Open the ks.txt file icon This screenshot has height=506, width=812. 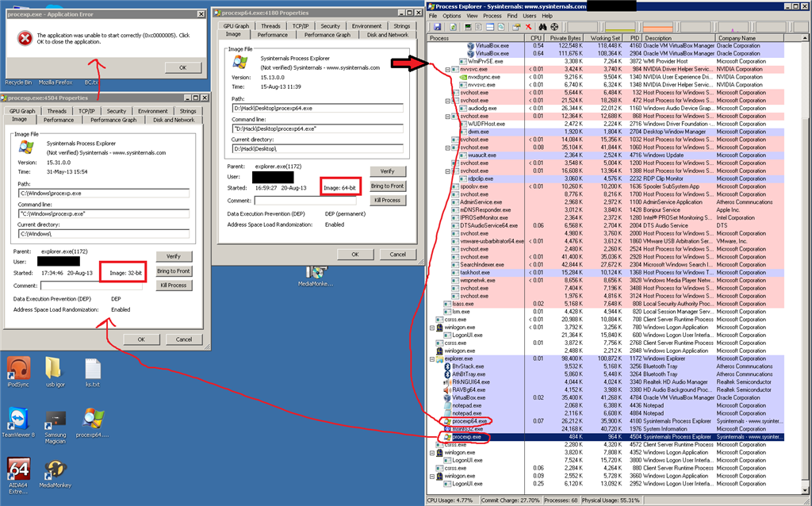(93, 368)
